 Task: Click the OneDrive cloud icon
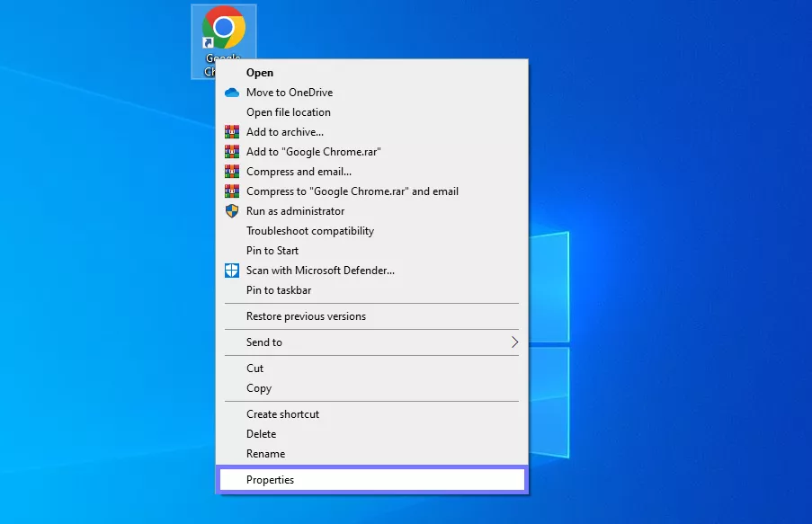231,92
